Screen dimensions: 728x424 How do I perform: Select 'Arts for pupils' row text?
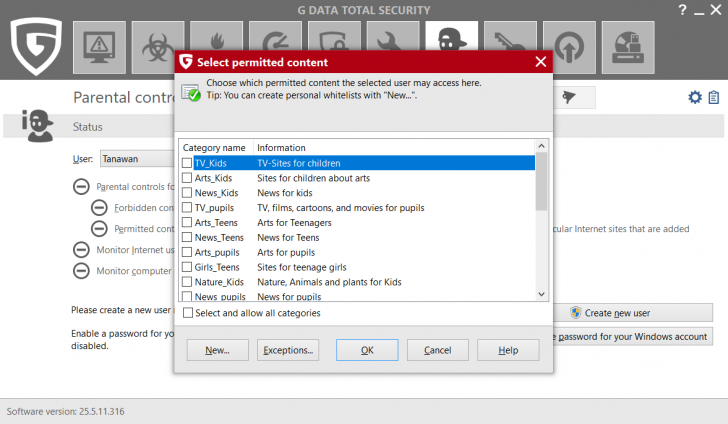pos(286,252)
